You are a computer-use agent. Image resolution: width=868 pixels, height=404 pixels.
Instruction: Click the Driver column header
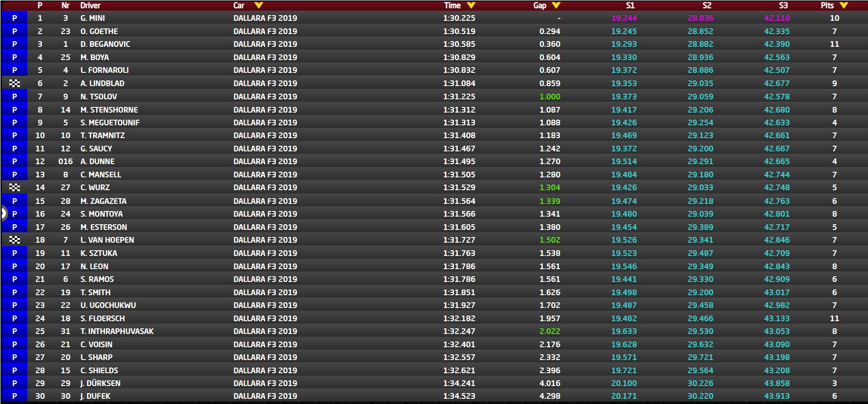click(90, 6)
